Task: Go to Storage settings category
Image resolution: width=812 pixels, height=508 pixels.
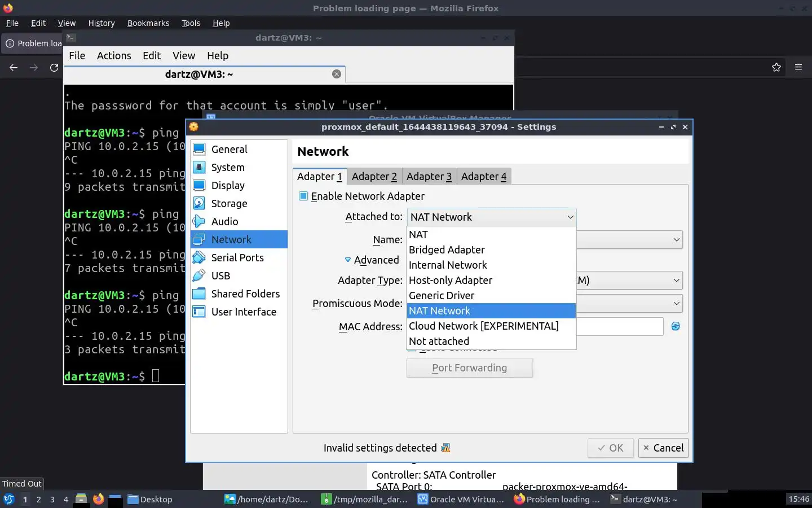Action: point(239,203)
